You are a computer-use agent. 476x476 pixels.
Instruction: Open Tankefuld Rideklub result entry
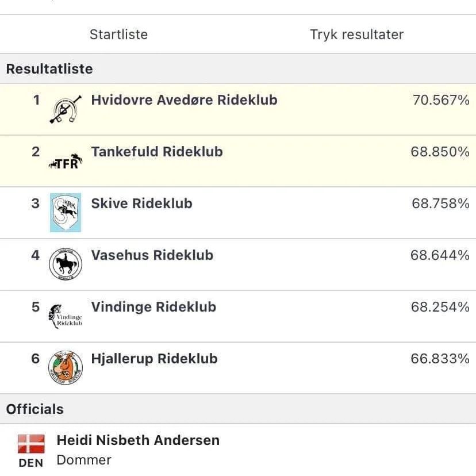(238, 161)
